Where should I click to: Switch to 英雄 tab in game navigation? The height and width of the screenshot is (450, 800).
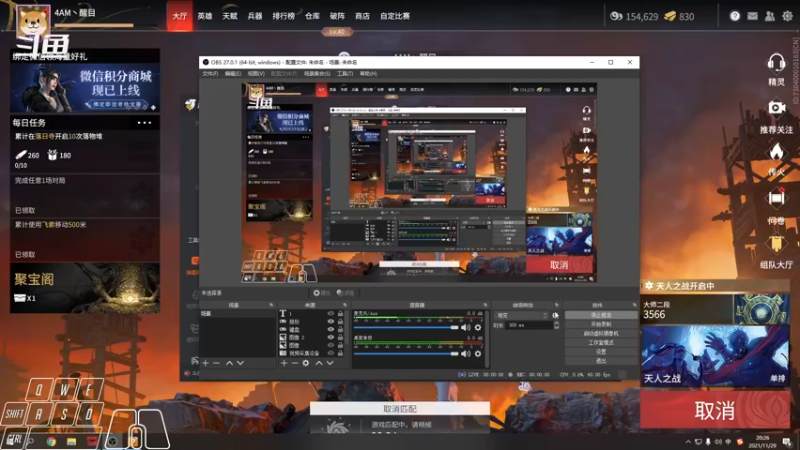[x=205, y=16]
